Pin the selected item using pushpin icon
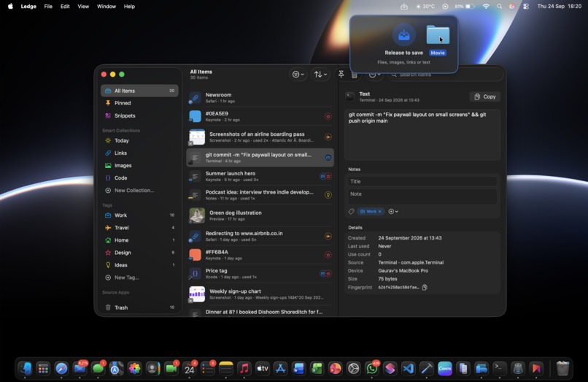The image size is (588, 382). [x=341, y=75]
